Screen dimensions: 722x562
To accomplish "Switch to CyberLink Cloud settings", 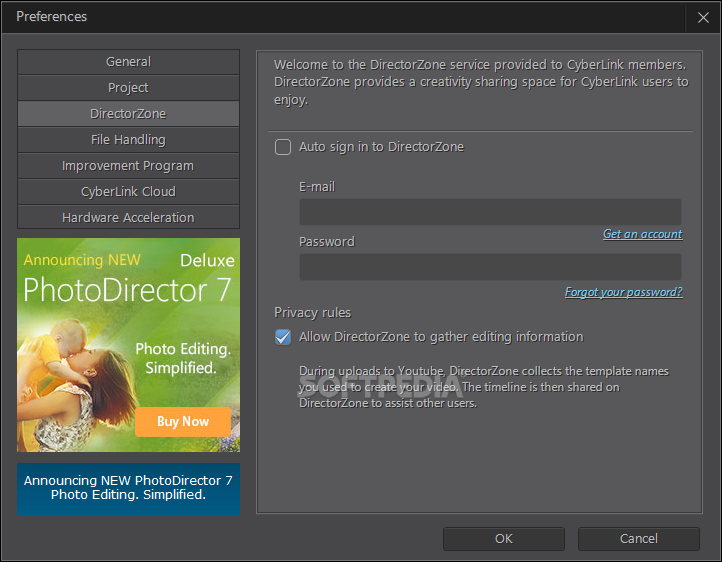I will coord(128,191).
